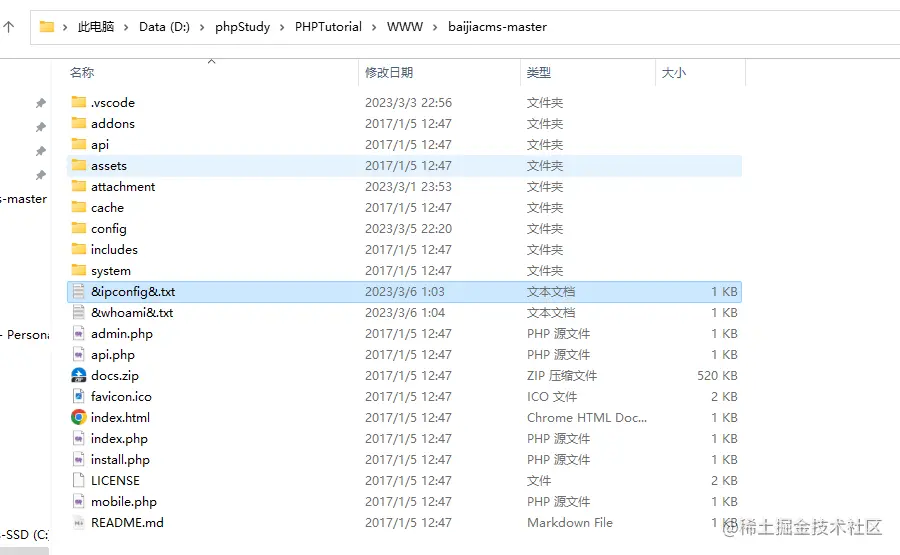Click the ZIP 压缩文件 type cell
Viewport: 900px width, 555px height.
point(562,375)
